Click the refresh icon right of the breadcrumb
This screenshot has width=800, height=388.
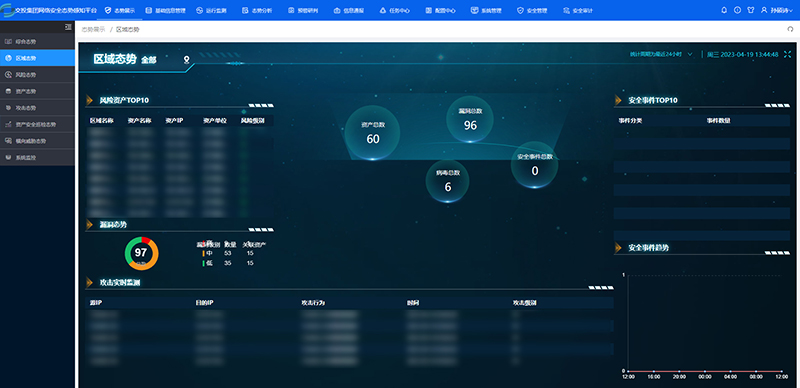790,30
